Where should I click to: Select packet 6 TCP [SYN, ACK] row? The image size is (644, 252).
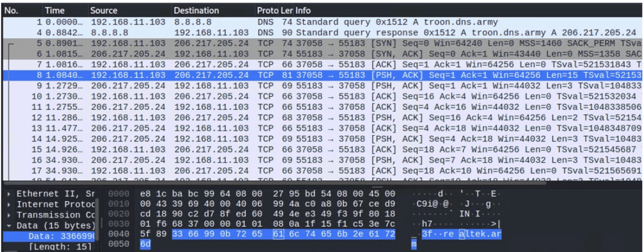314,53
